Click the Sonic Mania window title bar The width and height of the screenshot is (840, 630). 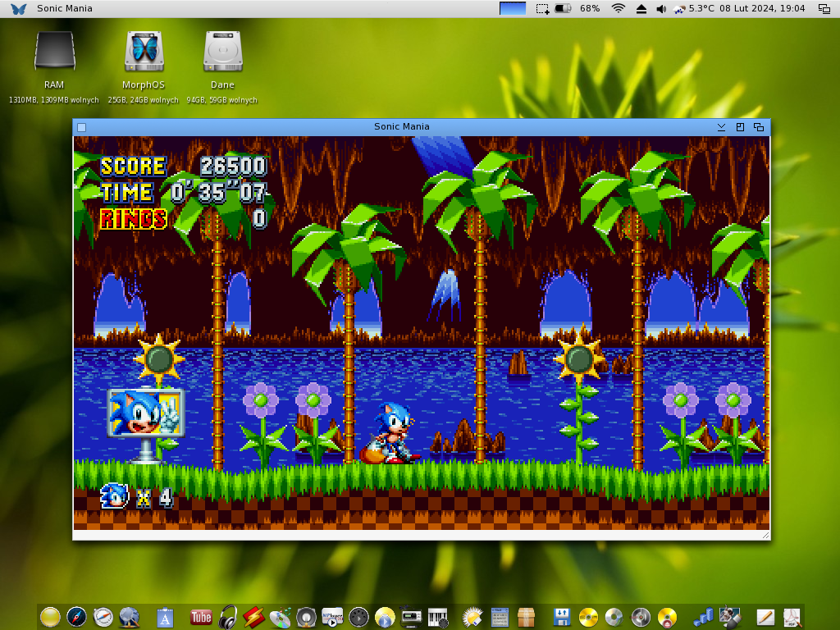(402, 127)
